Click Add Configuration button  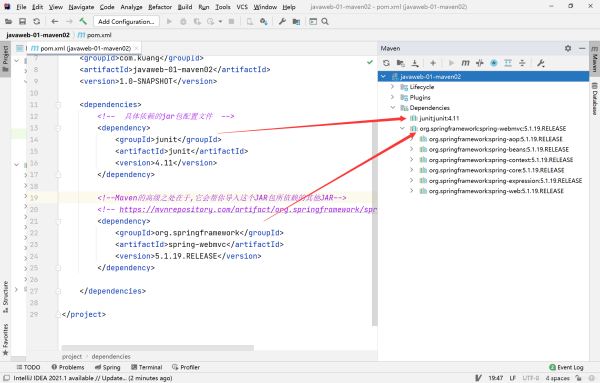click(x=126, y=21)
